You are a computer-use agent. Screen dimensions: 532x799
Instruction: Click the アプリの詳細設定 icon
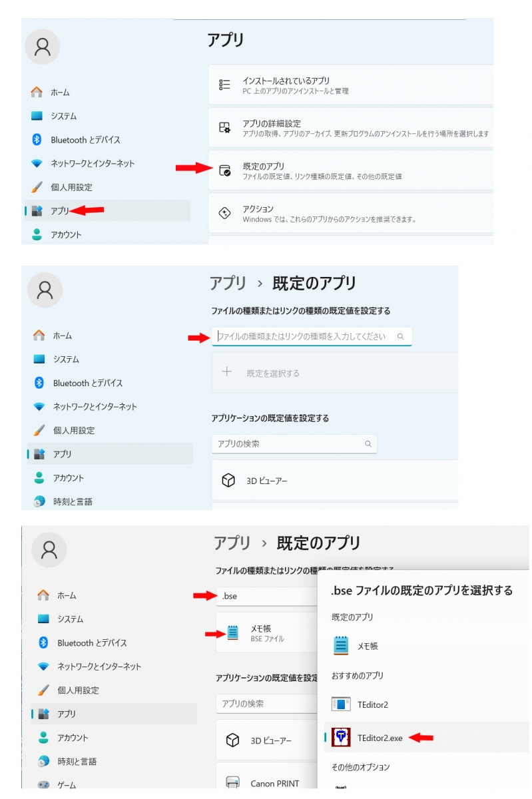coord(225,128)
